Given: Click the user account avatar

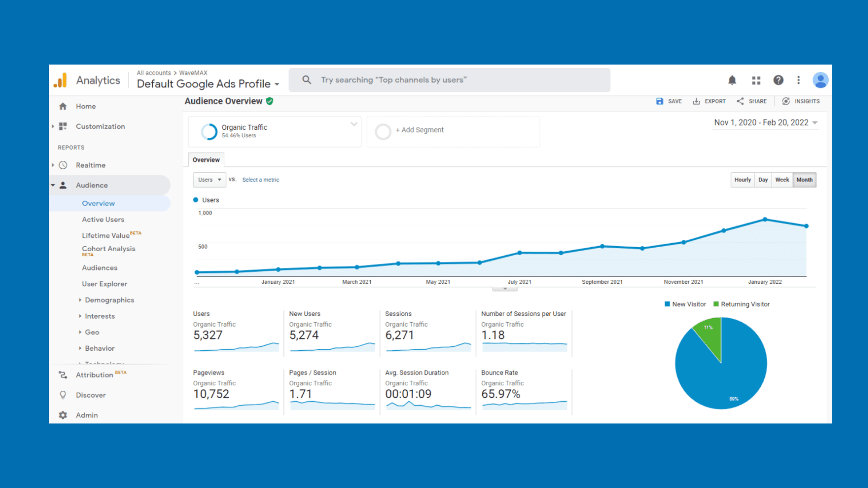Looking at the screenshot, I should [820, 80].
